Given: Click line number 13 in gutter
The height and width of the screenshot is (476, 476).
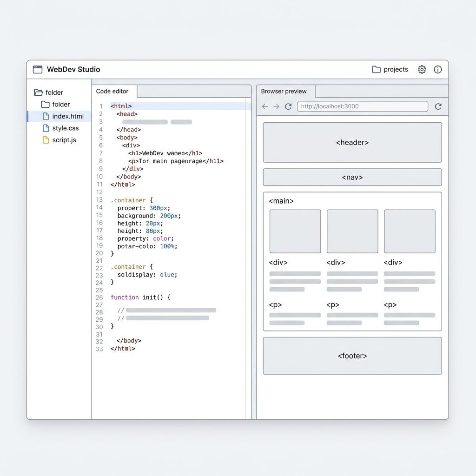Looking at the screenshot, I should pos(99,200).
